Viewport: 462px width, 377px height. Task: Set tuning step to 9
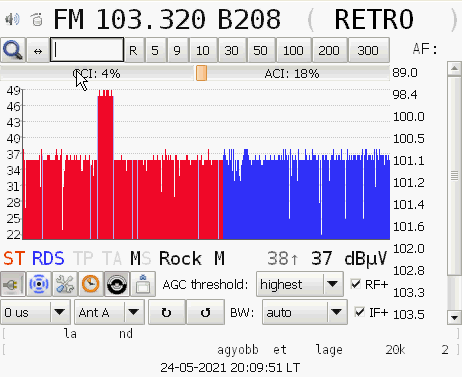click(177, 50)
